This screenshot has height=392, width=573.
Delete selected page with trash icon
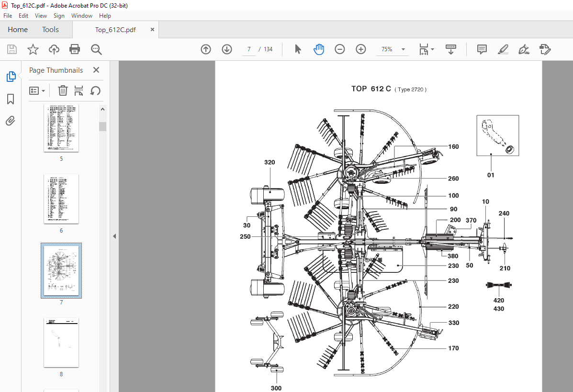coord(63,90)
